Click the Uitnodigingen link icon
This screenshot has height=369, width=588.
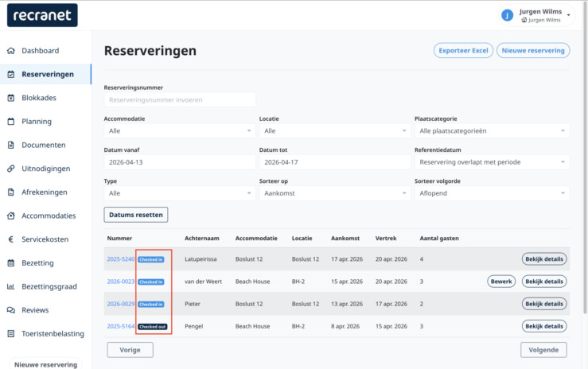tap(11, 169)
